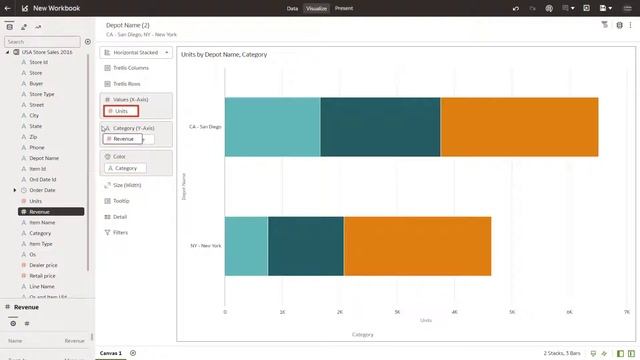Select the Depot Name column
Viewport: 640px width, 360px height.
point(44,158)
